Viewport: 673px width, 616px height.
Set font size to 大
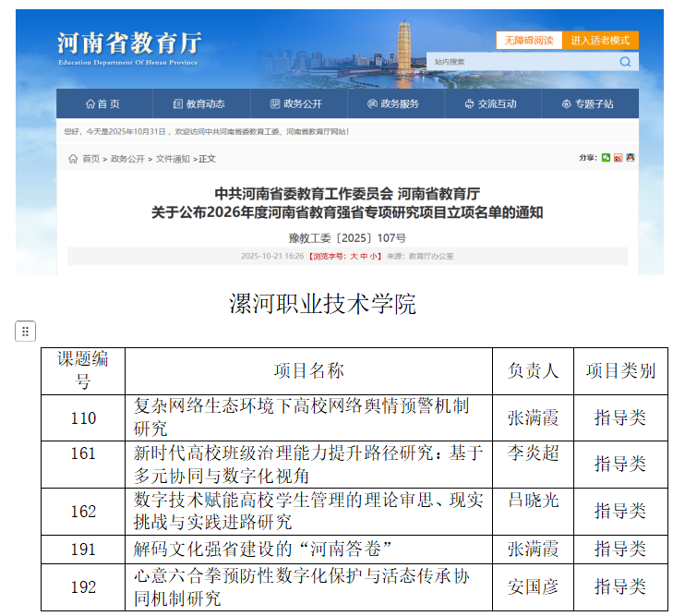[353, 256]
